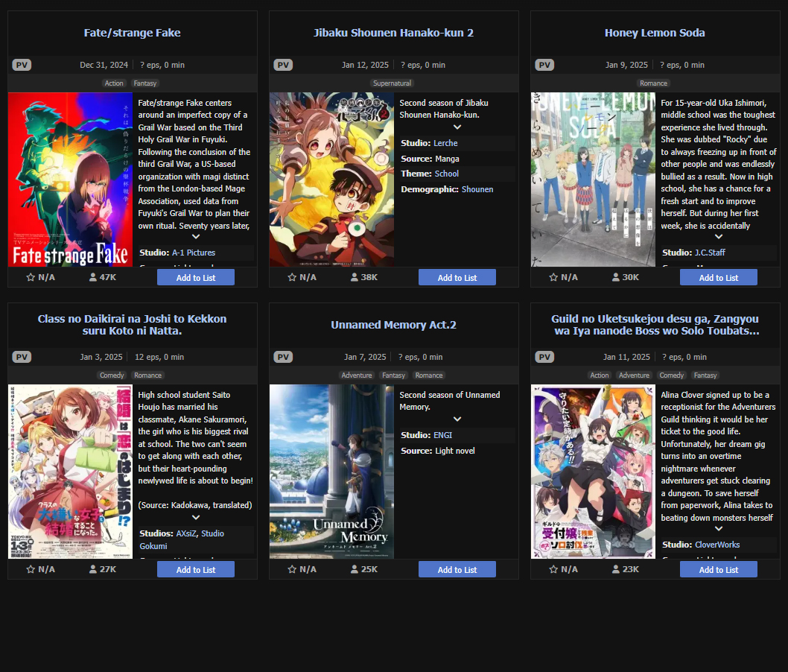Open the CloverWorks studio link
The width and height of the screenshot is (788, 672).
click(717, 545)
